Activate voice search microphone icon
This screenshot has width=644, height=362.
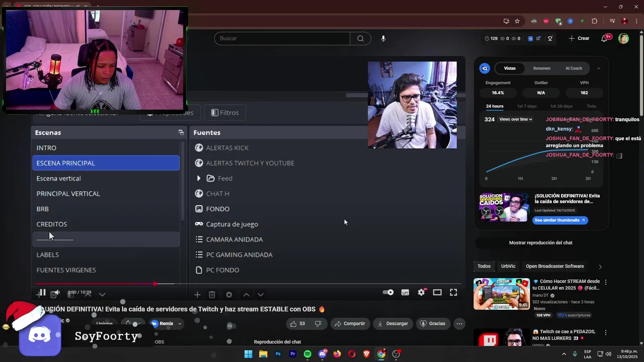tap(383, 38)
